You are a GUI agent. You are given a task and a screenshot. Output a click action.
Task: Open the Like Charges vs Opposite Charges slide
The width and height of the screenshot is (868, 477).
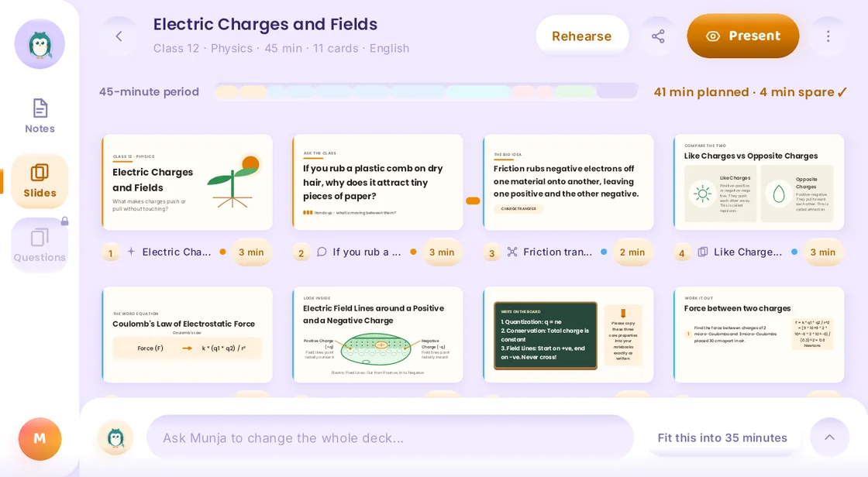[759, 182]
